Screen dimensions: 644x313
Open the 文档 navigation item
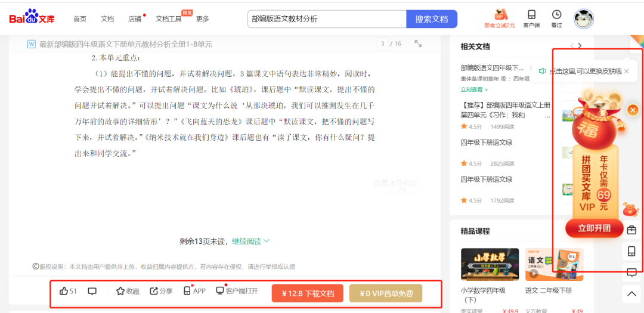click(x=107, y=19)
